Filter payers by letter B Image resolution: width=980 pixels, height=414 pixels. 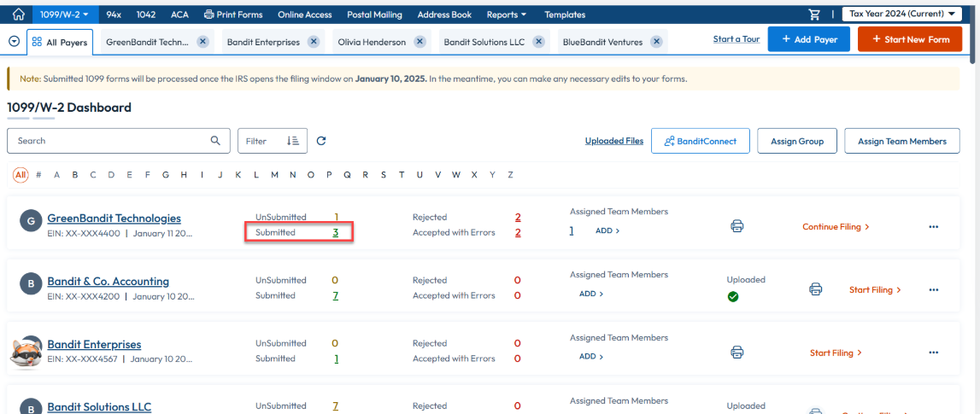[x=75, y=175]
